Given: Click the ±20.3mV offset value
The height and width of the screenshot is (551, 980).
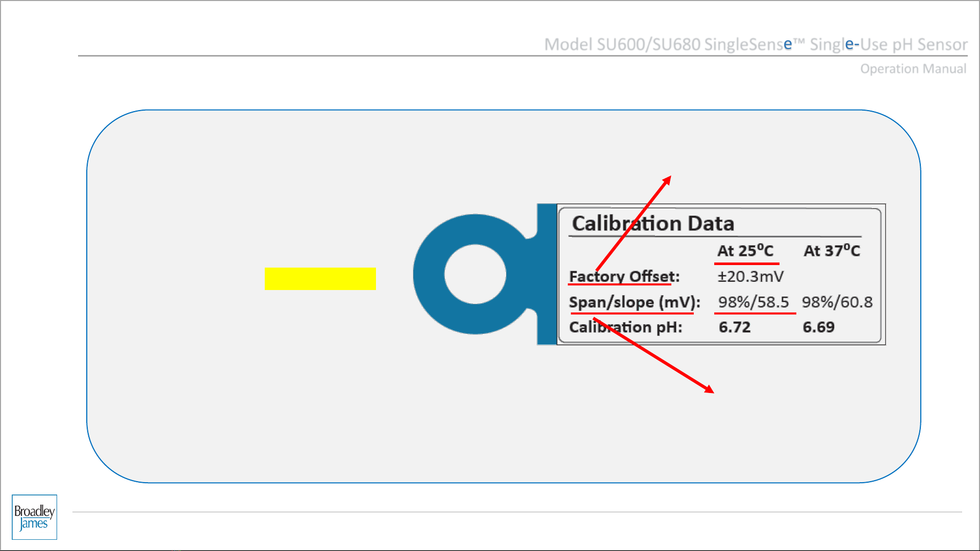Looking at the screenshot, I should tap(750, 276).
